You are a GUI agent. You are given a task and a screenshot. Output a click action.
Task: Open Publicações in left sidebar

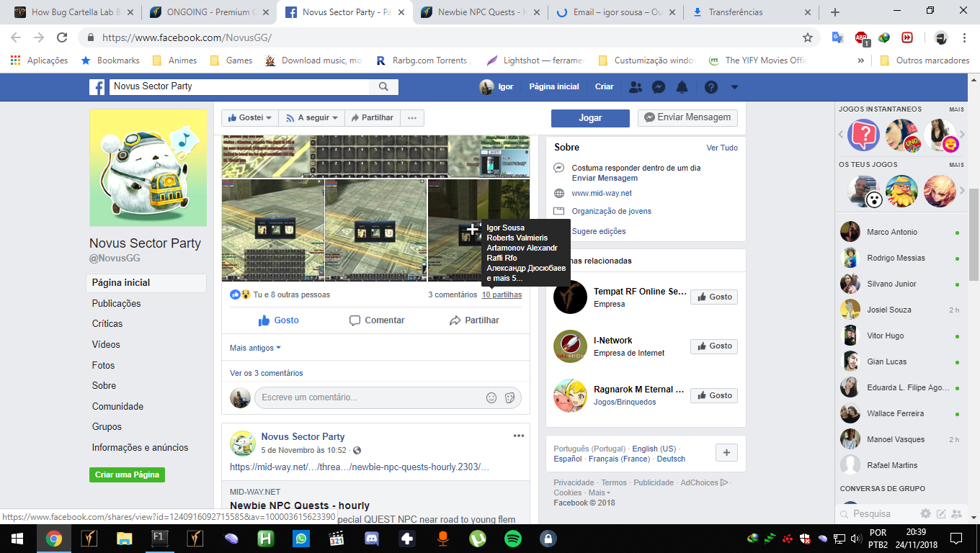(x=117, y=304)
